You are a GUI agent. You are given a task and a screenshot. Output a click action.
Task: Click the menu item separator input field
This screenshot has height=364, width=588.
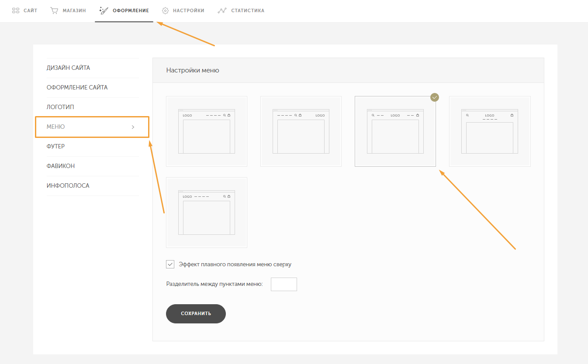tap(284, 284)
